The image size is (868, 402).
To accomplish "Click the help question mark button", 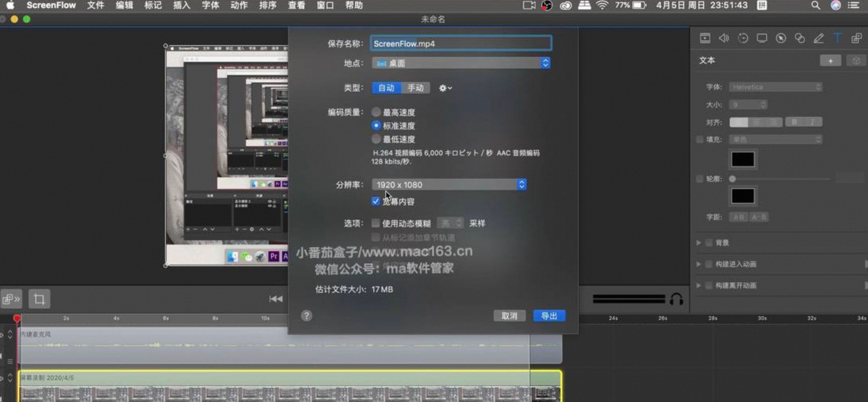I will 307,316.
